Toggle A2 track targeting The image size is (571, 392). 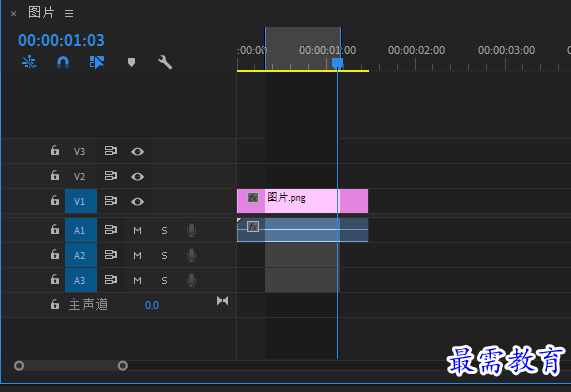pyautogui.click(x=81, y=255)
